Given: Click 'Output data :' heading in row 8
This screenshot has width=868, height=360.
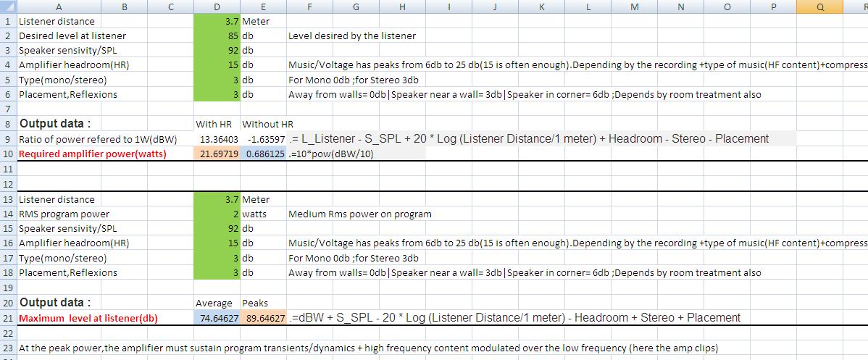Looking at the screenshot, I should pyautogui.click(x=55, y=124).
